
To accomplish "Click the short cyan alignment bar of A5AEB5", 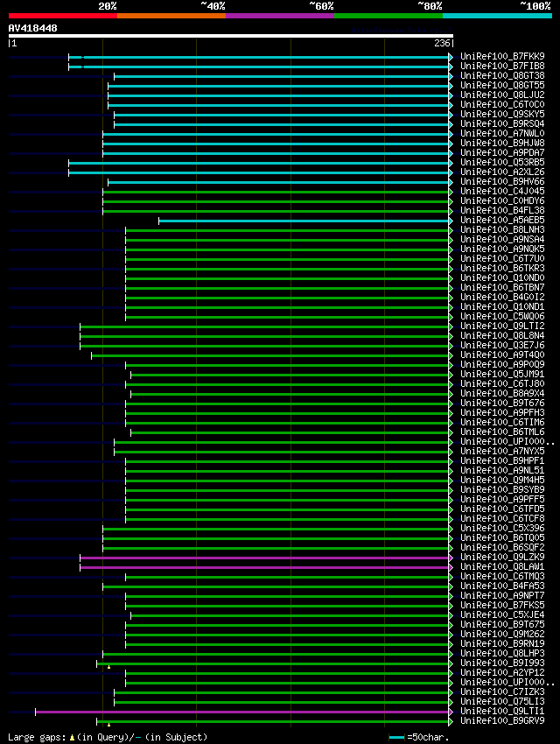I will (x=306, y=221).
